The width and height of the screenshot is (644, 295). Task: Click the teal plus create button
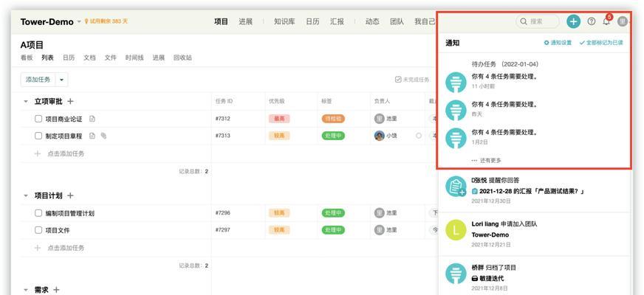point(573,21)
